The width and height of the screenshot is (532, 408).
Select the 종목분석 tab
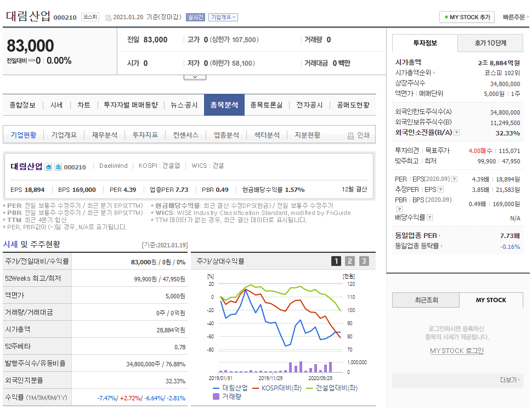point(224,105)
